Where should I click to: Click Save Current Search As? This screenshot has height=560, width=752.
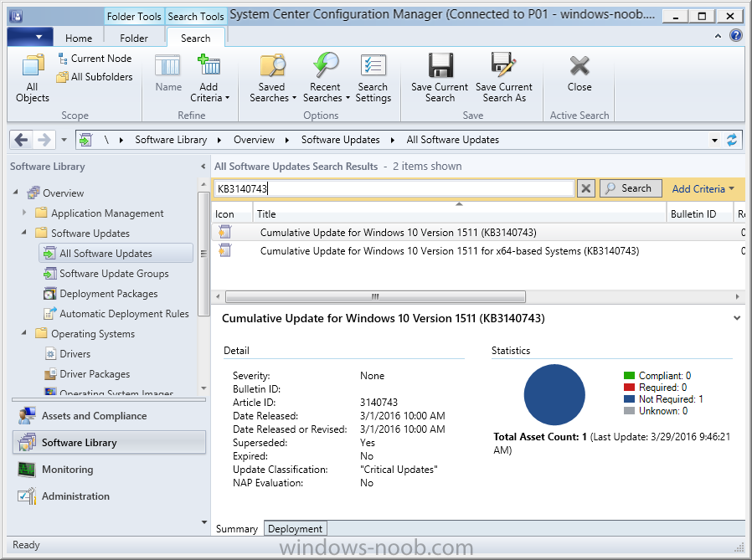tap(504, 78)
